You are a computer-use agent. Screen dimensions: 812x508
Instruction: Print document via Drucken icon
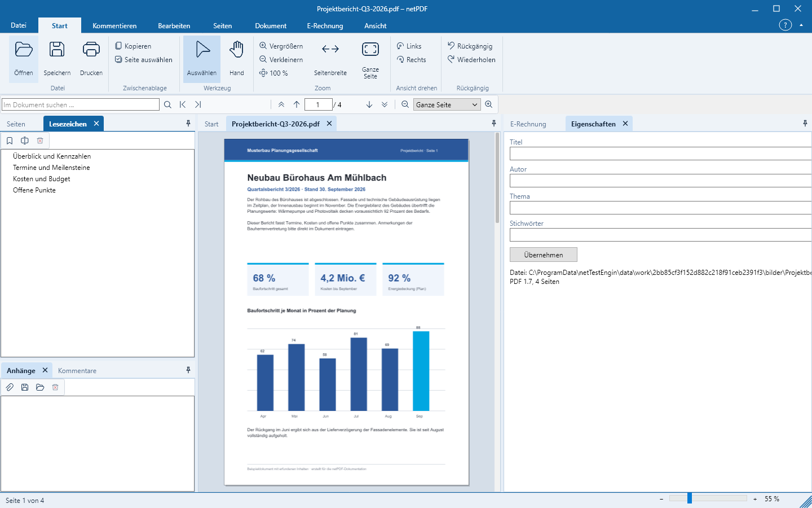tap(91, 58)
